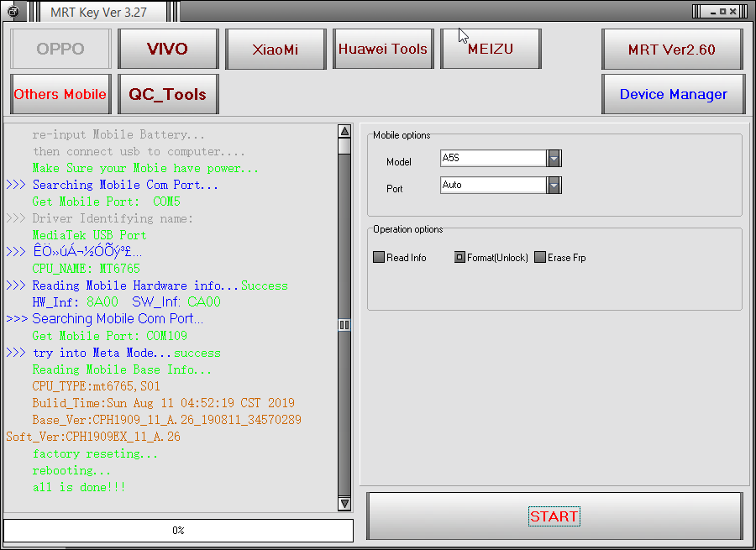This screenshot has height=550, width=756.
Task: Expand the Model dropdown arrow
Action: coord(554,158)
